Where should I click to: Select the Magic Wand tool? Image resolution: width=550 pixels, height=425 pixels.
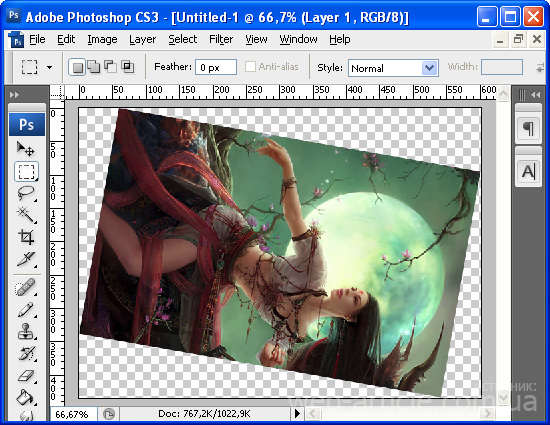26,215
